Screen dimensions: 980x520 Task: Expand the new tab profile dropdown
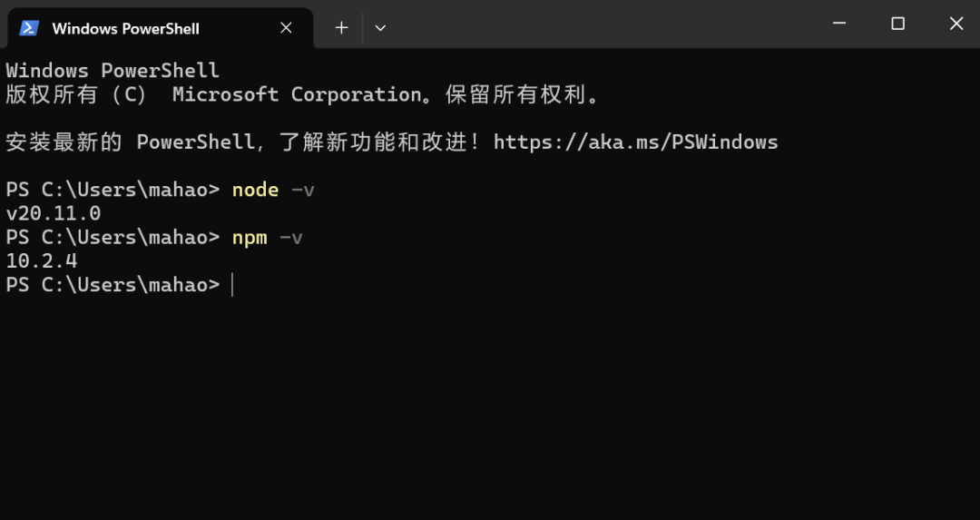(380, 28)
